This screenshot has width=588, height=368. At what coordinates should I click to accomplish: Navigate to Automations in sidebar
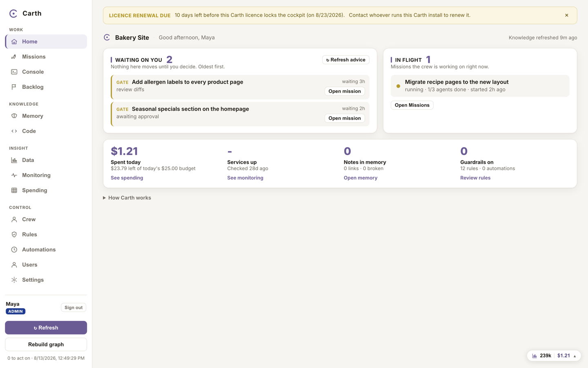46,250
